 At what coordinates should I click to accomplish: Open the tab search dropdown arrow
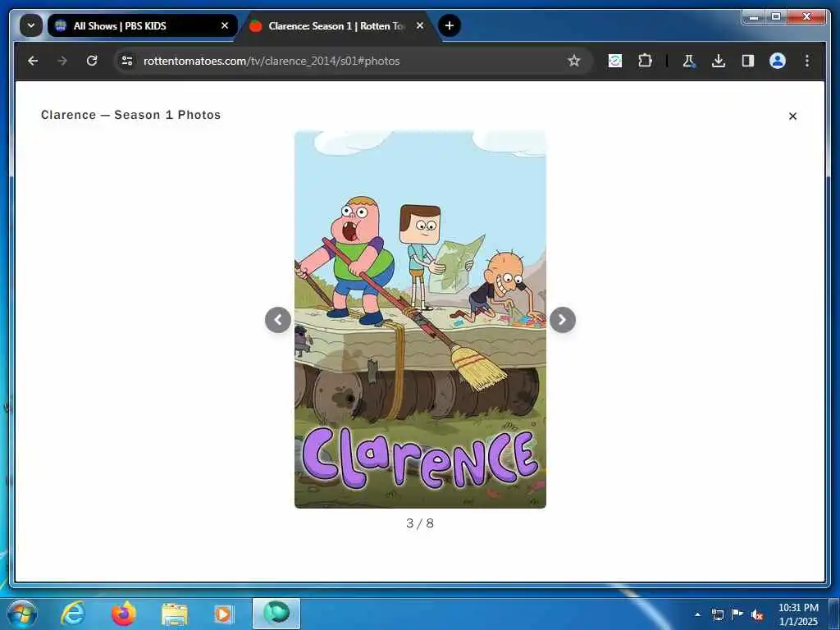pyautogui.click(x=31, y=25)
